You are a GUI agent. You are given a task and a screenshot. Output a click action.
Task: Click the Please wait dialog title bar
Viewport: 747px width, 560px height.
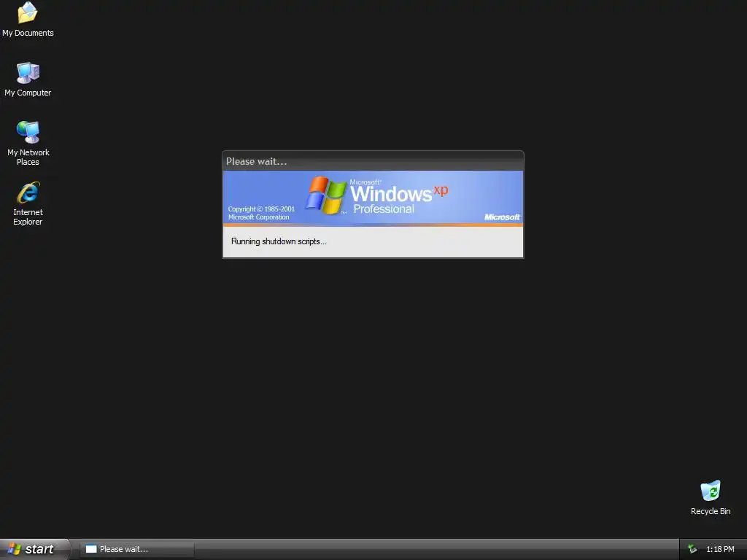tap(373, 161)
